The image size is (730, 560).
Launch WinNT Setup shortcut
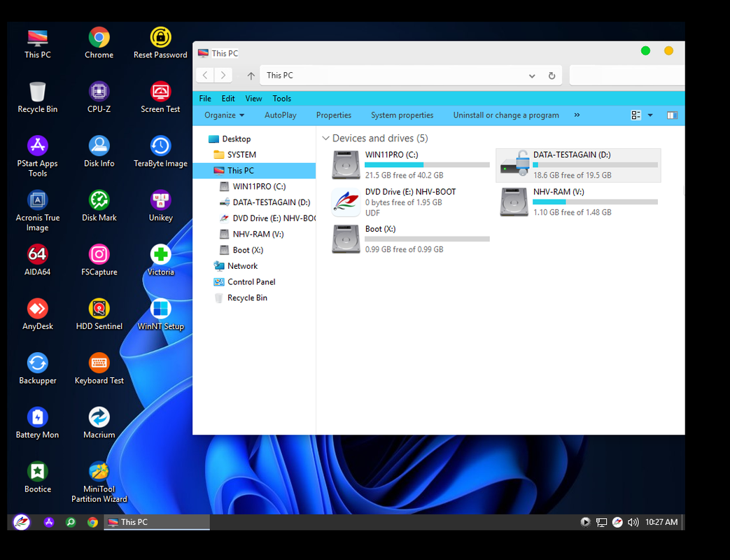click(160, 315)
